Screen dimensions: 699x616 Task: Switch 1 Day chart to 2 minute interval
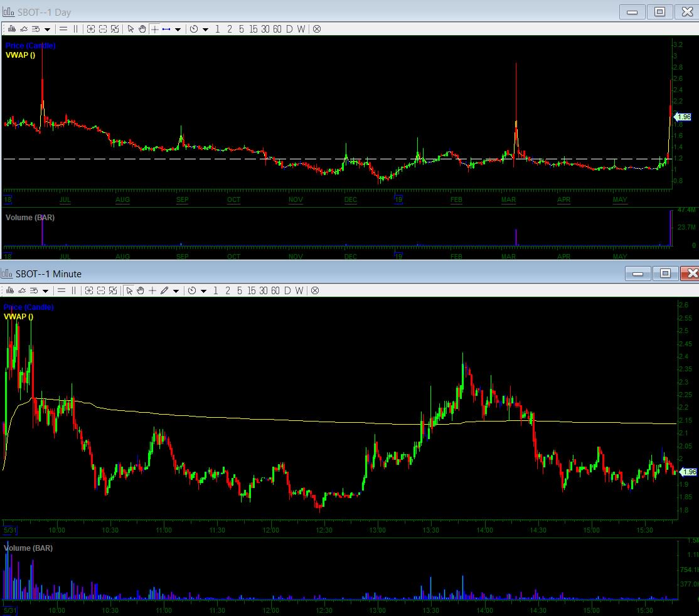pos(230,29)
